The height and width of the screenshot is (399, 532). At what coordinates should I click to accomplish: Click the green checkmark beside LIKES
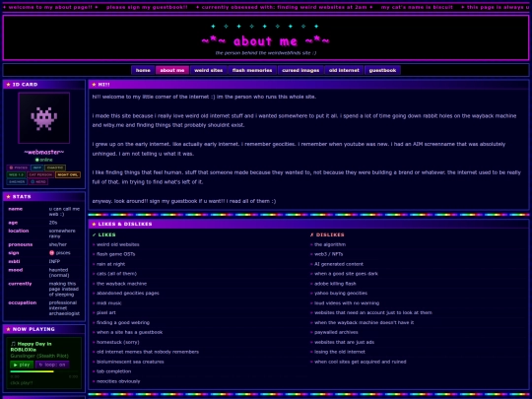coord(94,234)
